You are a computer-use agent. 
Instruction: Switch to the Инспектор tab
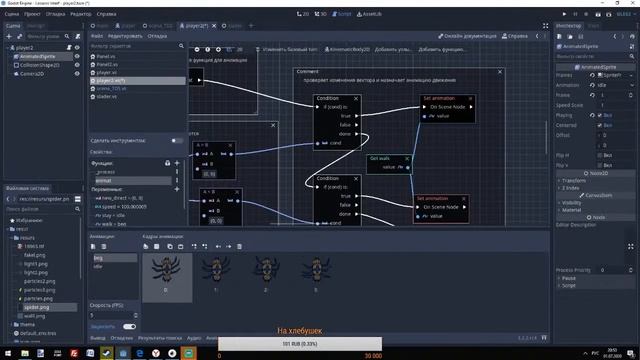coord(569,26)
